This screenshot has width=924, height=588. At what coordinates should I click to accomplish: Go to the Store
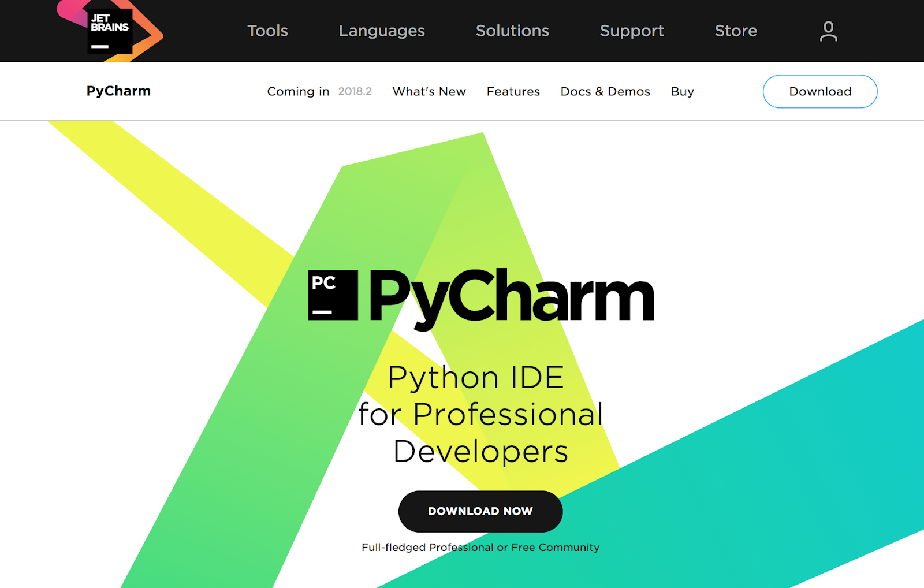(736, 31)
